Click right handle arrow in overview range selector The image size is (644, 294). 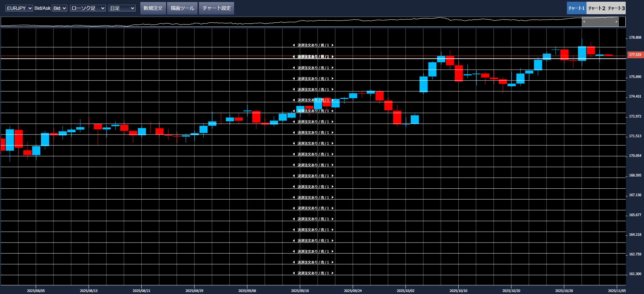point(616,22)
